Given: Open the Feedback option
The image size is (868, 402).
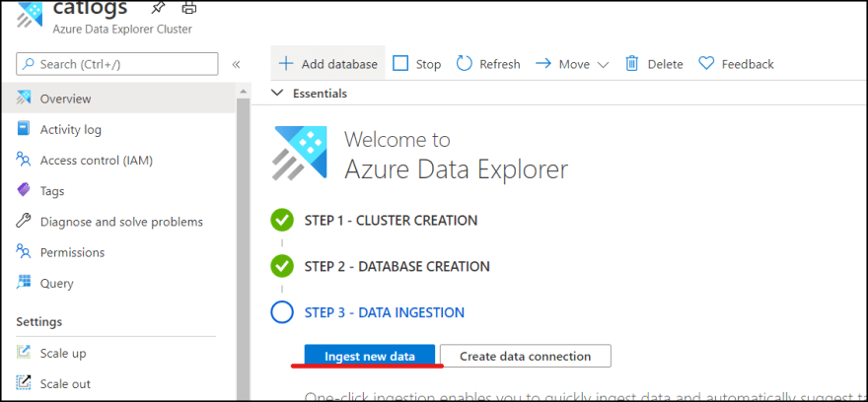Looking at the screenshot, I should pyautogui.click(x=748, y=64).
